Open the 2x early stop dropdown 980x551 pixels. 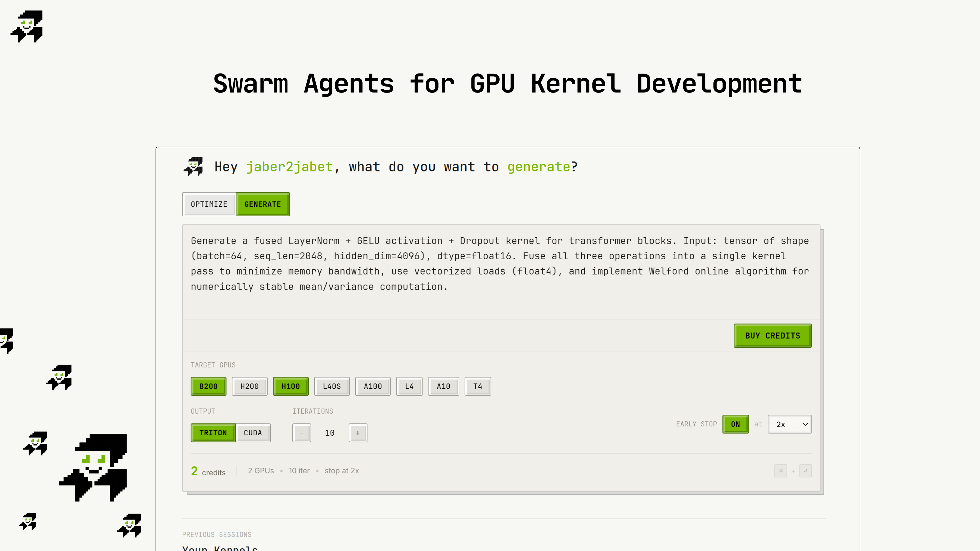click(789, 424)
